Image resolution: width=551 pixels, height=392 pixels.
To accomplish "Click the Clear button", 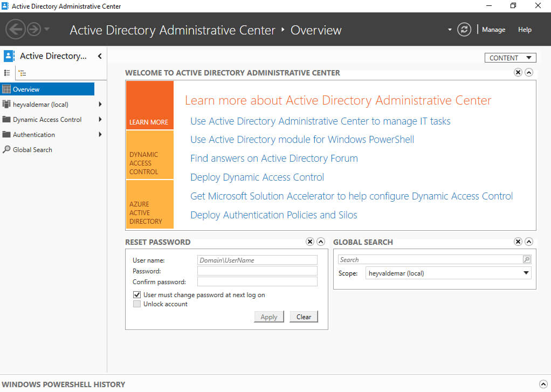I will [304, 317].
